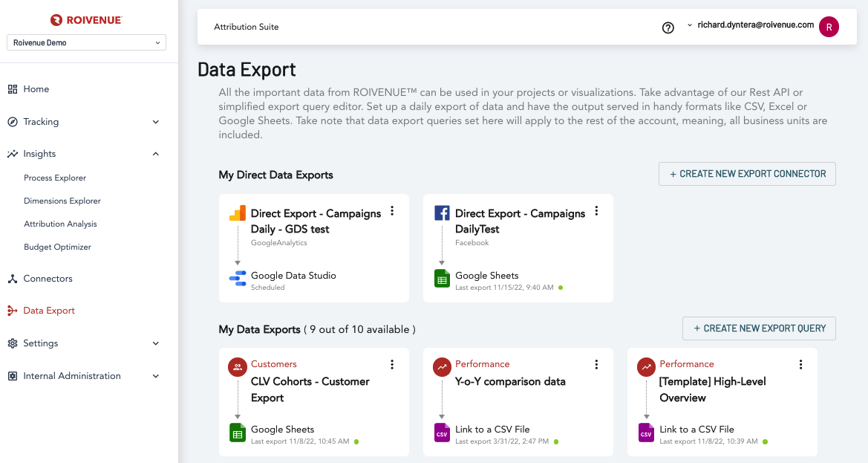
Task: Open options menu of GDS test card
Action: click(x=392, y=211)
